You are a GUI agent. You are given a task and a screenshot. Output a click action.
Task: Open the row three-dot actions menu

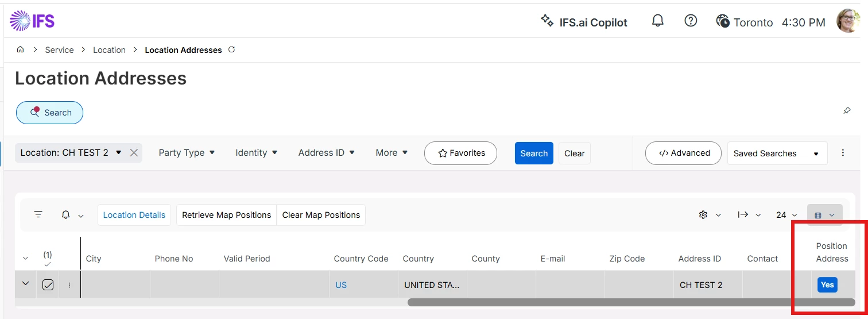pos(69,285)
